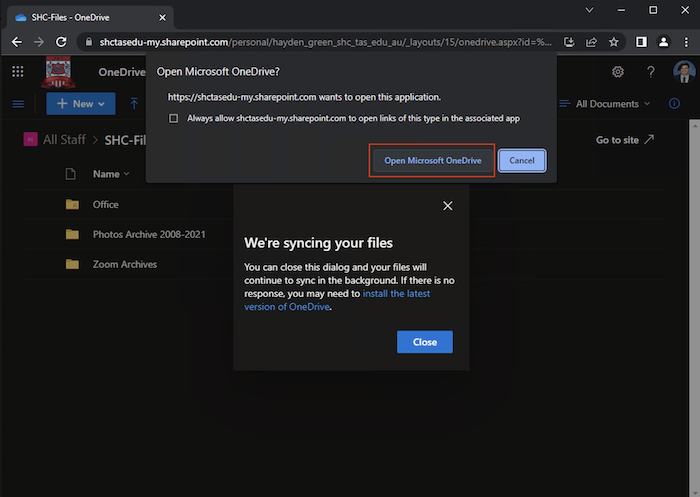Open the Office 365 app launcher grid
Screen dimensions: 700x497
17,72
